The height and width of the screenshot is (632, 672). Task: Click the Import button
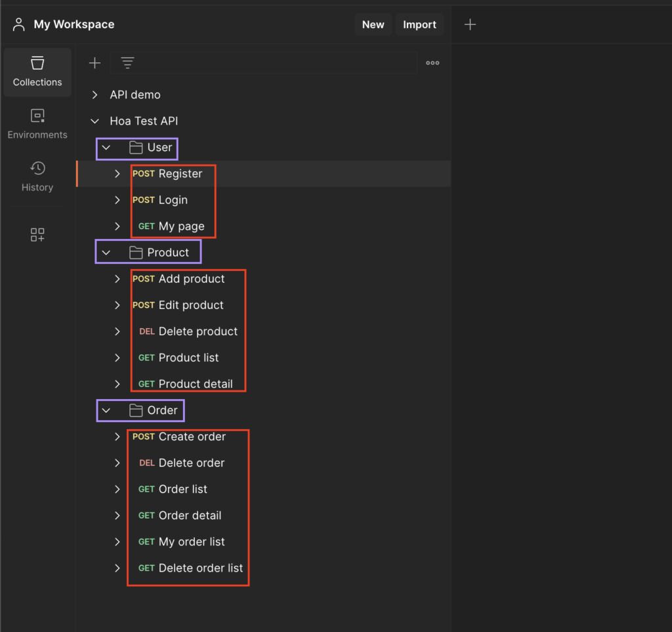(x=419, y=24)
